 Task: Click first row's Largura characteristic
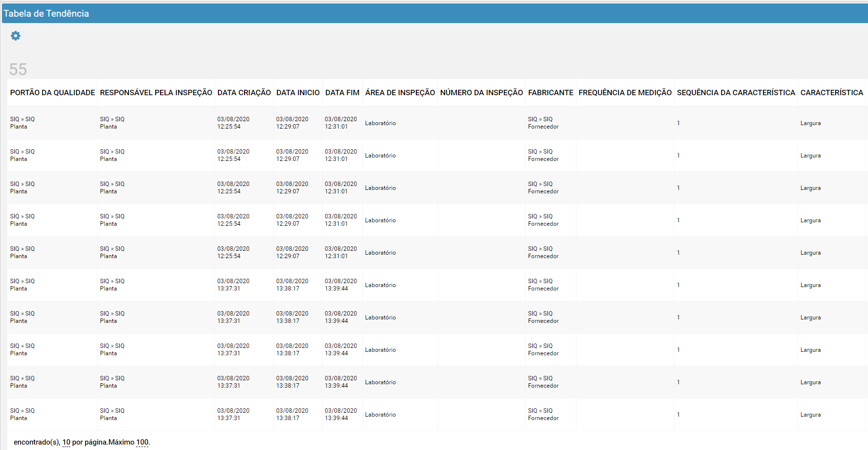click(811, 123)
